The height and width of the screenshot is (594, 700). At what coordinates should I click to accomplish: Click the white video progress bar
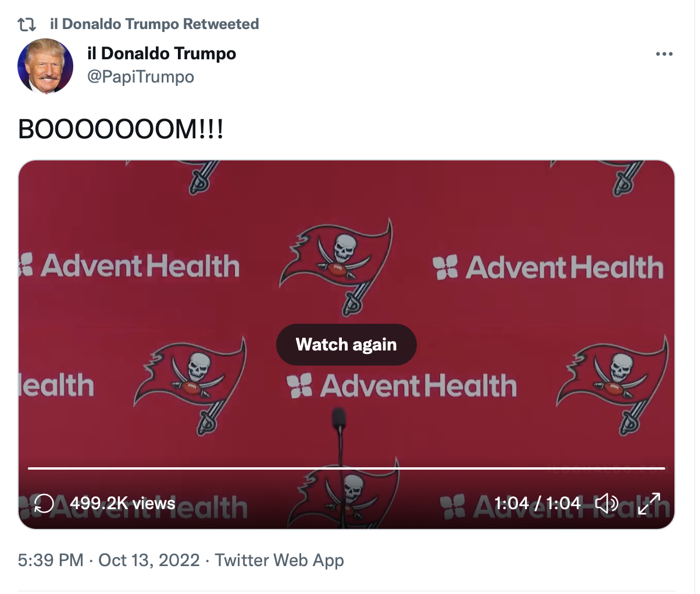pyautogui.click(x=347, y=468)
